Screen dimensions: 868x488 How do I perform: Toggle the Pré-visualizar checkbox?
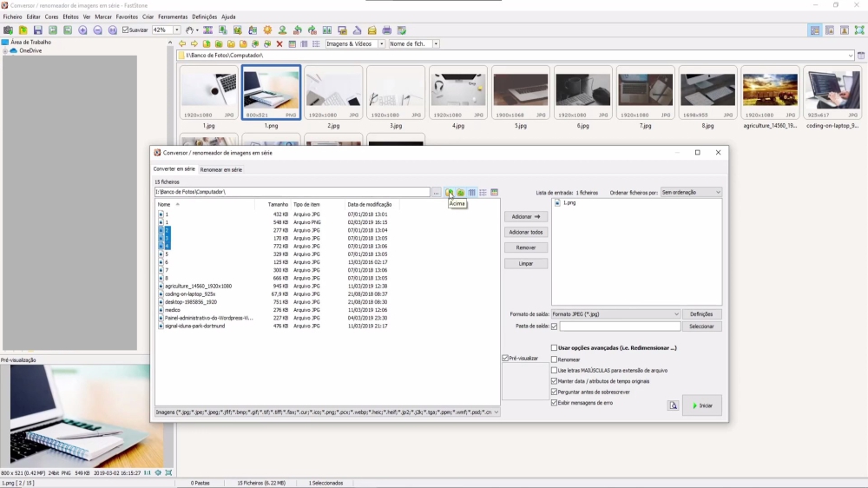[505, 359]
